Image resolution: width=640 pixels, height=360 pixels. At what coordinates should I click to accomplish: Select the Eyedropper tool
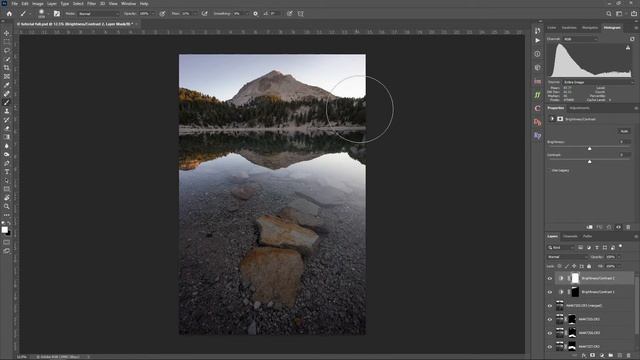7,85
